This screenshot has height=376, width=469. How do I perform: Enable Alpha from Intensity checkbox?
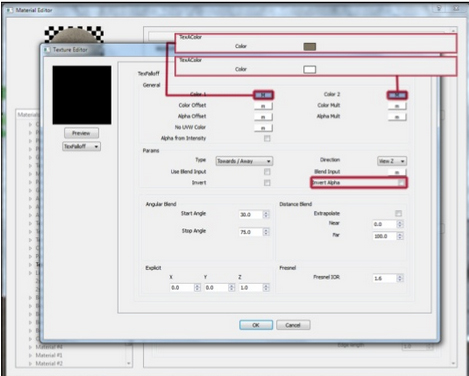pyautogui.click(x=267, y=138)
